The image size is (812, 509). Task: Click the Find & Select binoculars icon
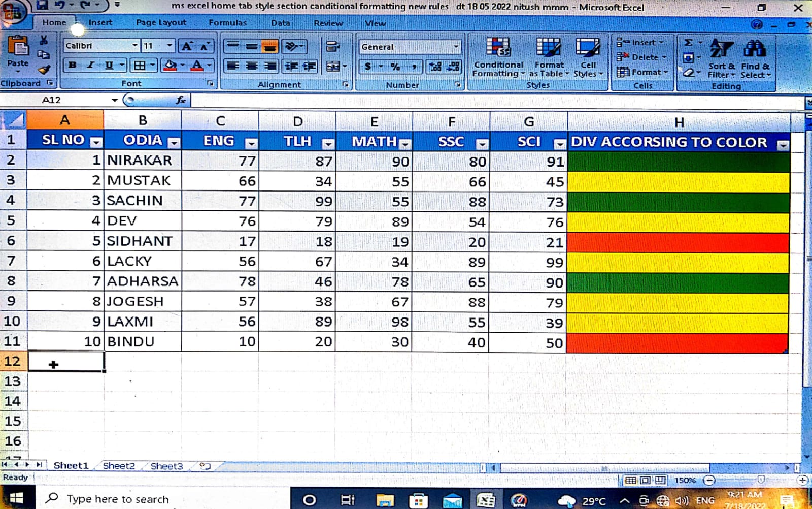pyautogui.click(x=755, y=49)
